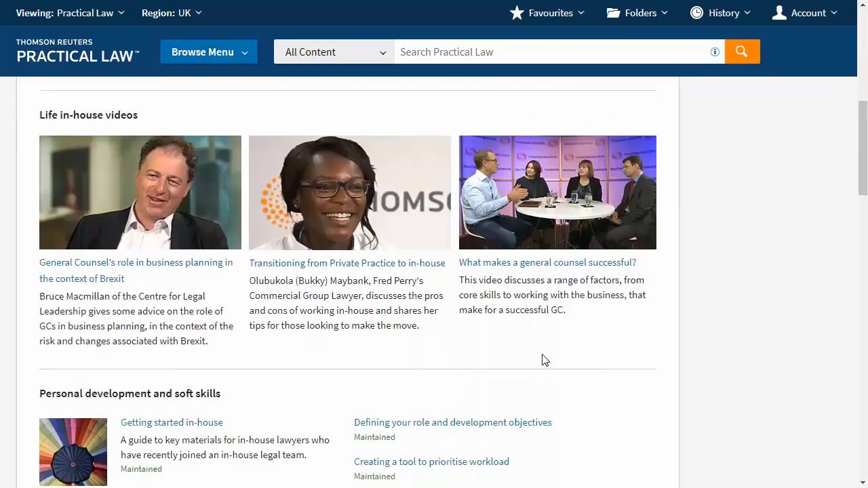Open Transitioning from Private Practice to in-house

tap(347, 263)
